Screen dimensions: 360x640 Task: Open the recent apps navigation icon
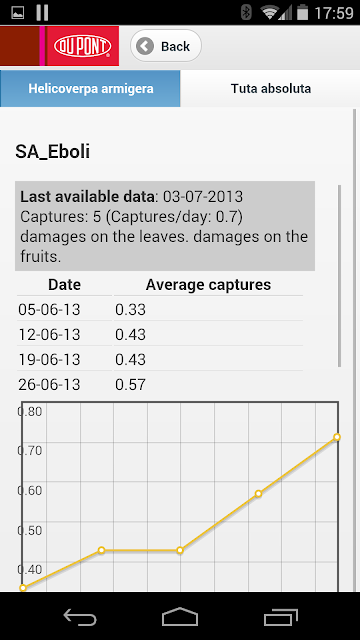click(x=280, y=616)
